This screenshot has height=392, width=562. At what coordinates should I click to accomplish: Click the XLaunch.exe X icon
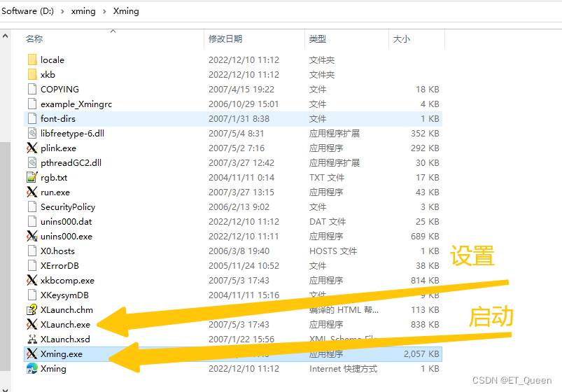(32, 325)
